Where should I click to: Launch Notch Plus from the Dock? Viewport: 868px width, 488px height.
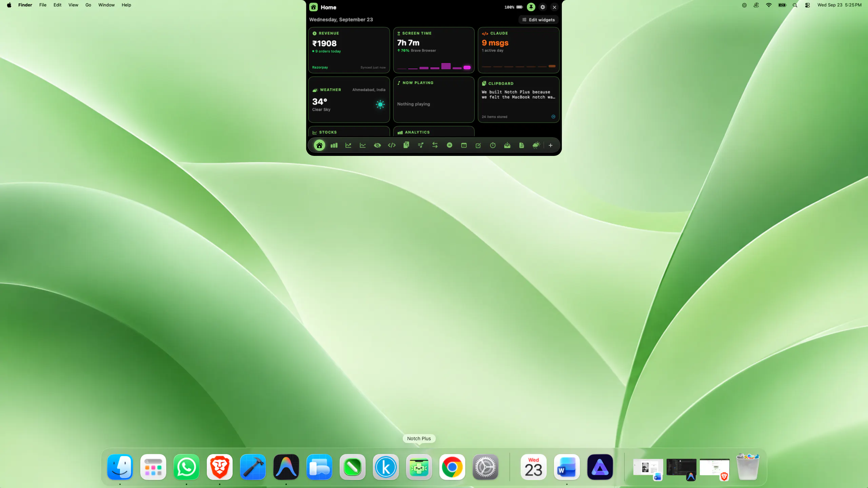(419, 467)
